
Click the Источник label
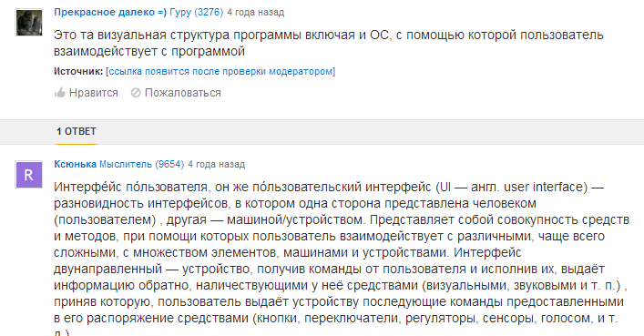(x=78, y=71)
